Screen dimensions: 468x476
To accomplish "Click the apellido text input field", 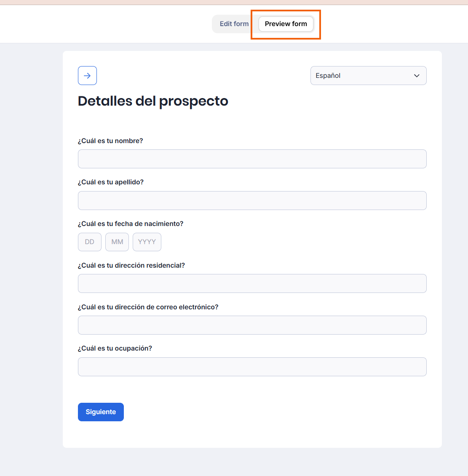I will 252,200.
